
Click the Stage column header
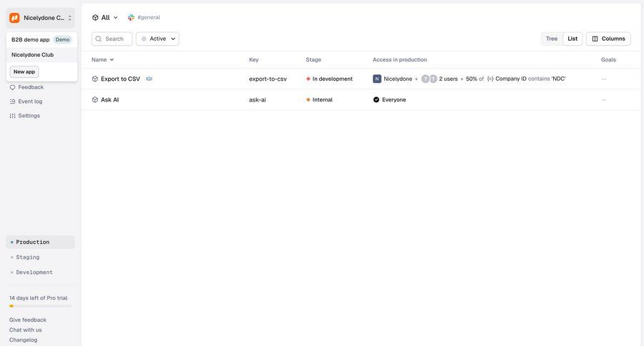(313, 59)
